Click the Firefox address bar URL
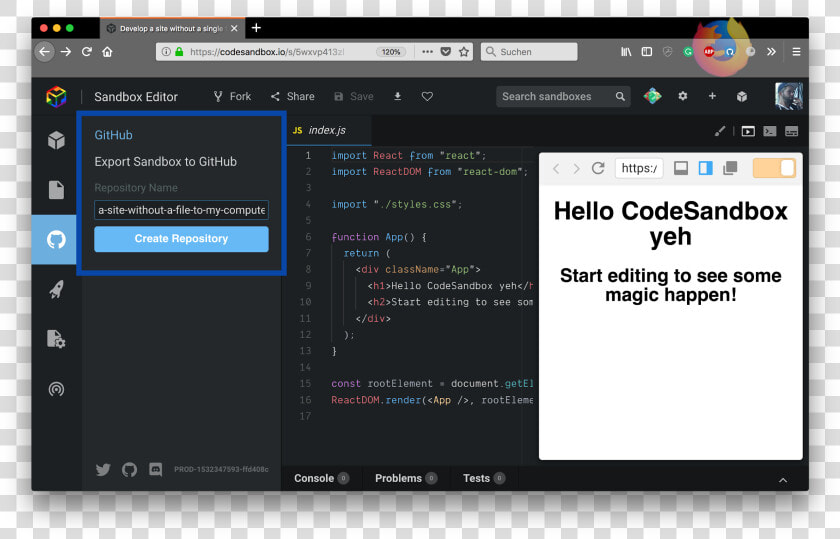This screenshot has width=840, height=539. 267,52
